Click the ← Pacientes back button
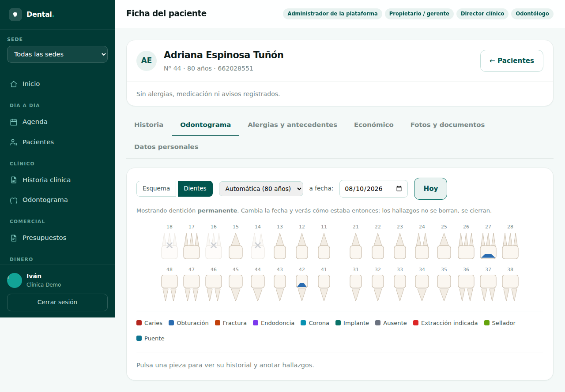565x392 pixels. click(x=512, y=61)
